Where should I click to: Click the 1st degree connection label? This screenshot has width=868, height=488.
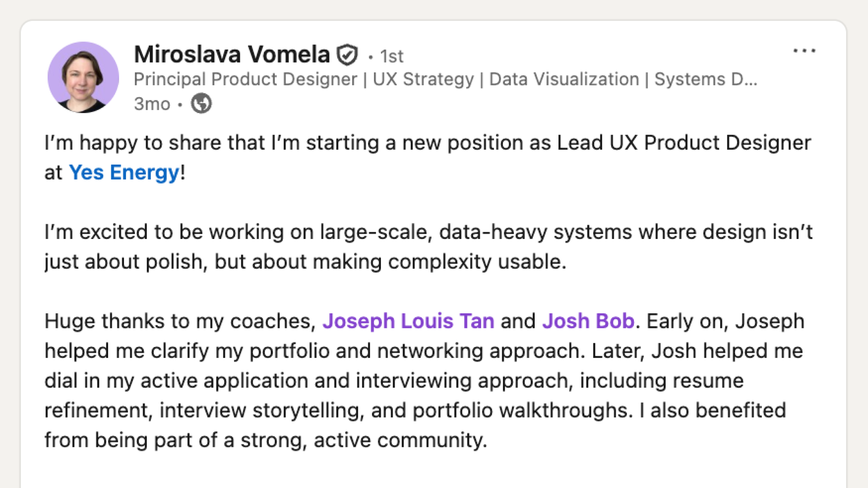[392, 57]
